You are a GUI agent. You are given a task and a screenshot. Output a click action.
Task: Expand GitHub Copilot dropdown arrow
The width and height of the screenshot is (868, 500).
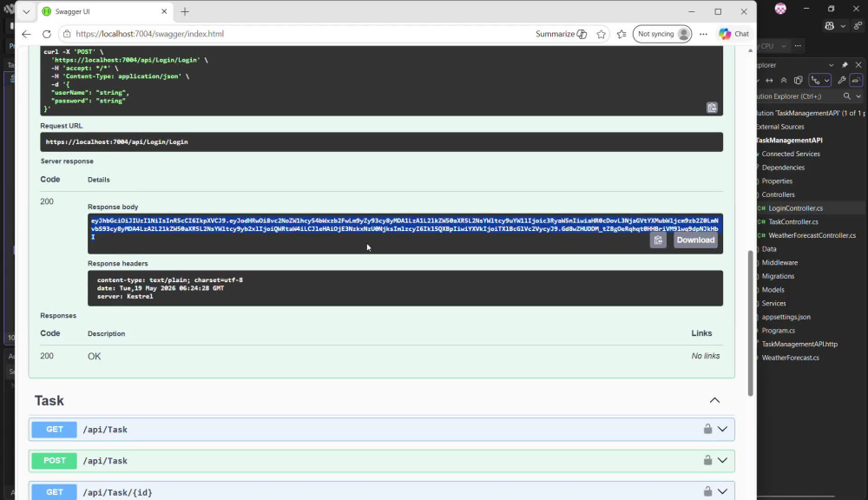pos(843,26)
